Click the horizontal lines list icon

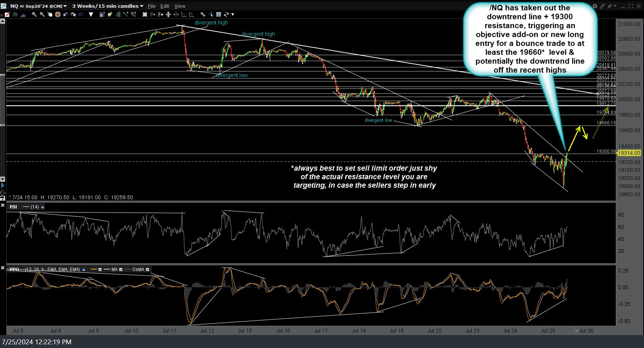coord(118,14)
